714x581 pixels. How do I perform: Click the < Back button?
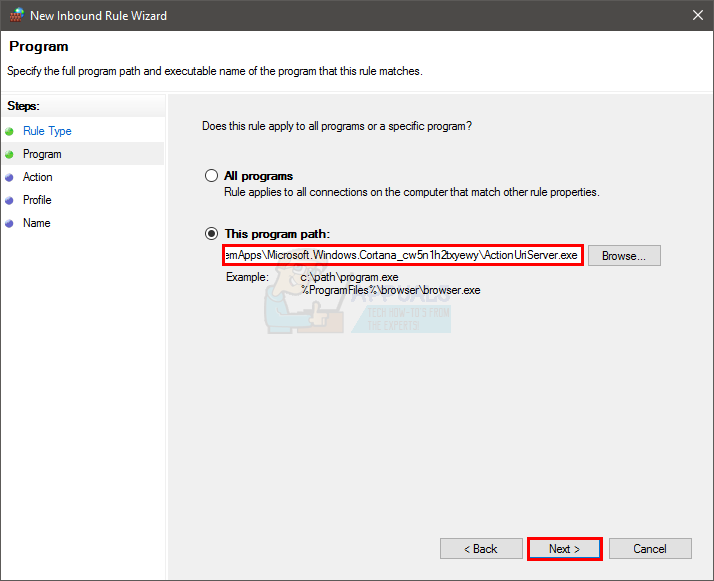481,549
